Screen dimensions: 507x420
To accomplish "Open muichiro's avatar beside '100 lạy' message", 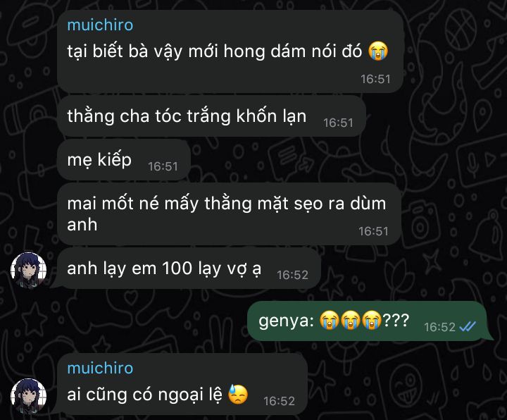I will pos(28,269).
